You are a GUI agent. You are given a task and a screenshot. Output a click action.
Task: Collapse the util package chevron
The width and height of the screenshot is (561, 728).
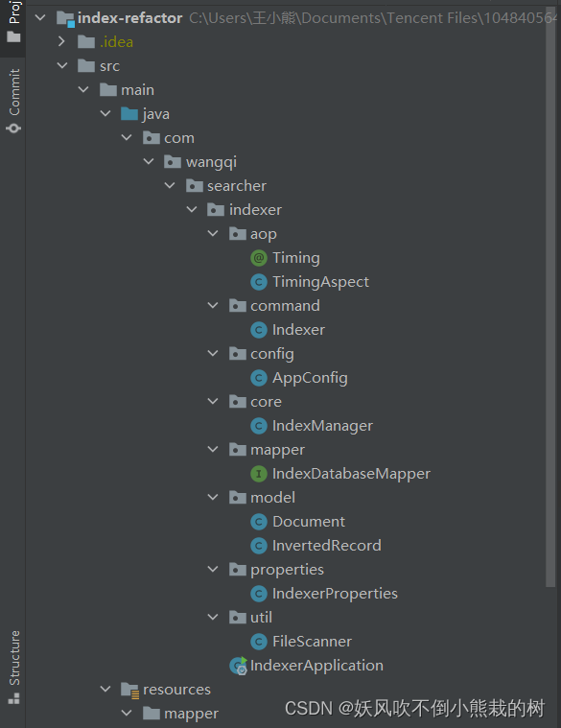pyautogui.click(x=213, y=617)
